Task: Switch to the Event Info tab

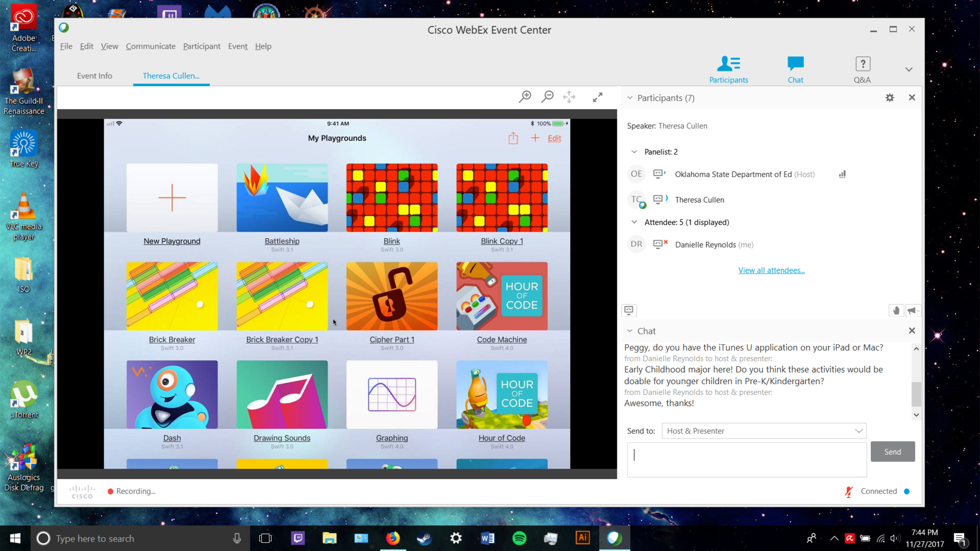Action: point(94,76)
